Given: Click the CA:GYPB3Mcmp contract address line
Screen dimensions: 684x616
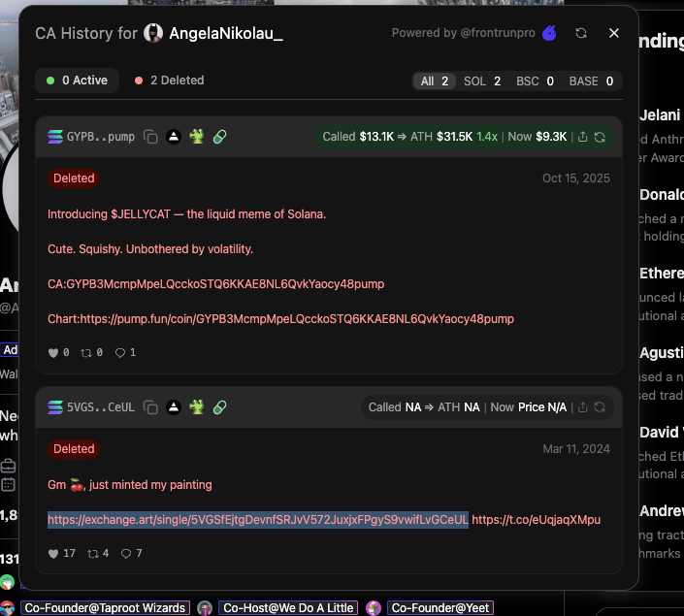Looking at the screenshot, I should (216, 284).
